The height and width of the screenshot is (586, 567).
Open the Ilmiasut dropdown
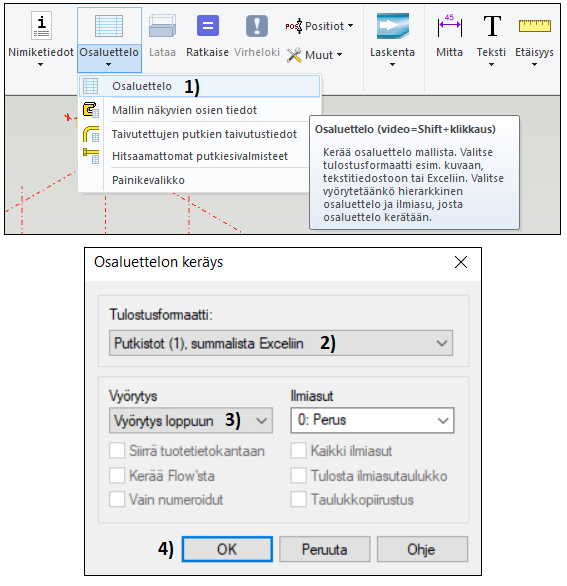(x=372, y=420)
